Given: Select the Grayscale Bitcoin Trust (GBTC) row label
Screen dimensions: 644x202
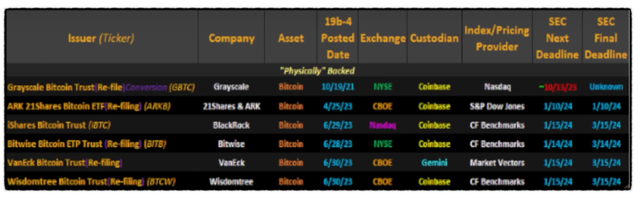Looking at the screenshot, I should point(101,87).
